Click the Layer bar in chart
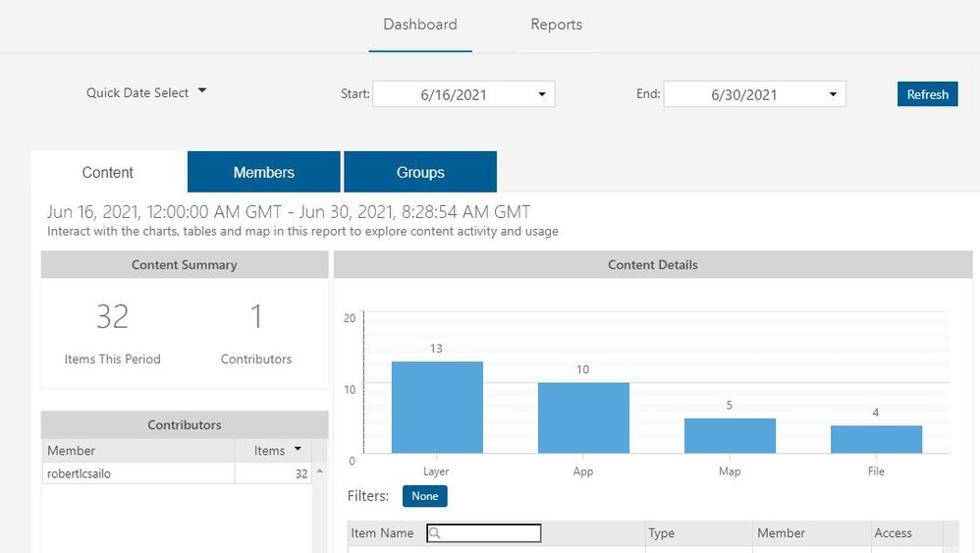 pos(437,407)
